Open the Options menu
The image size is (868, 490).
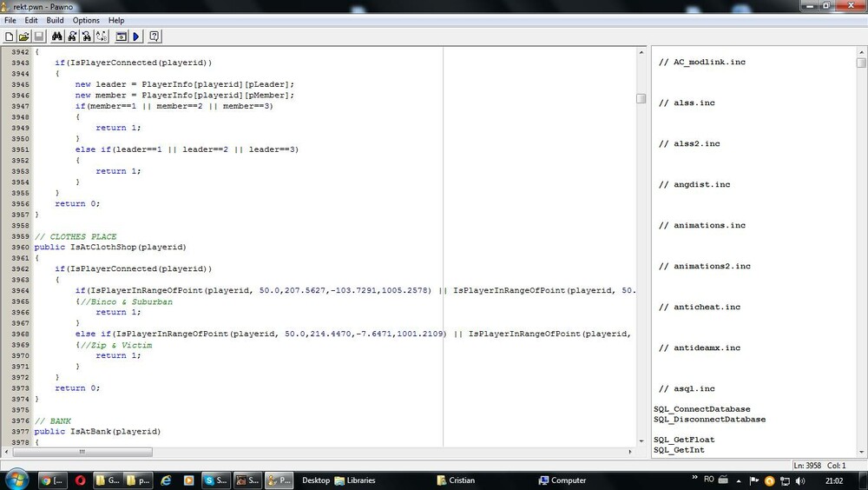86,20
